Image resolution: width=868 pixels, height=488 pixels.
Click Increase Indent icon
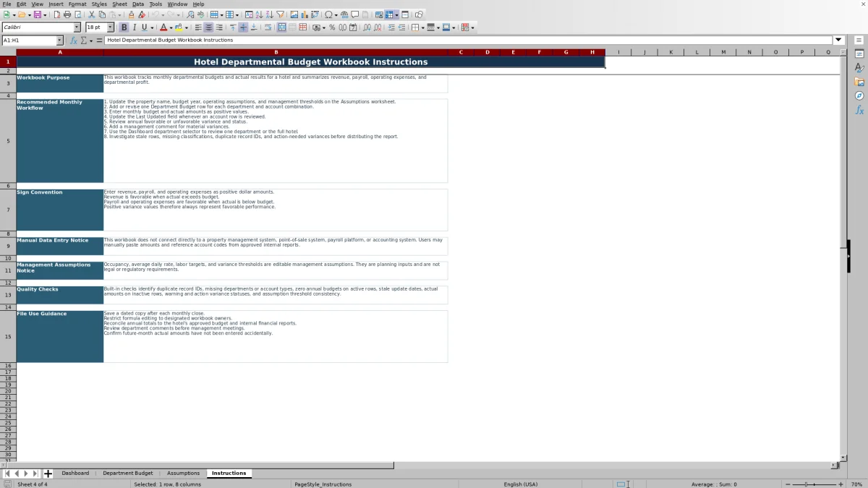[x=391, y=27]
